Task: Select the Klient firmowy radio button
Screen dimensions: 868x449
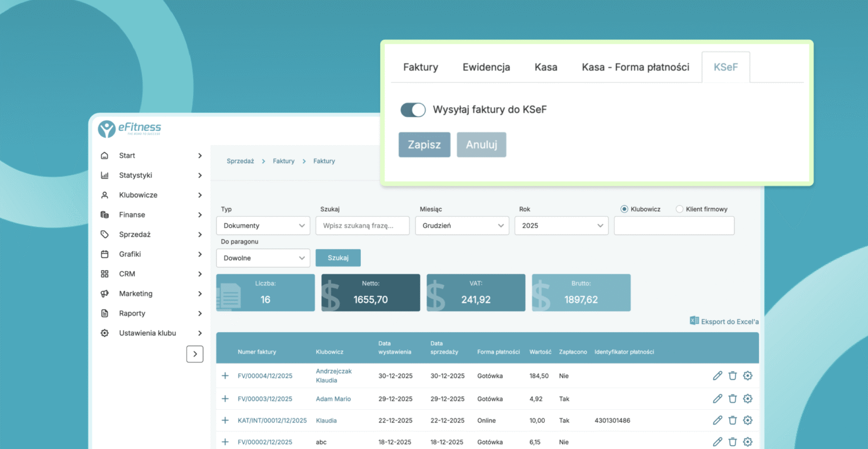Action: (679, 209)
